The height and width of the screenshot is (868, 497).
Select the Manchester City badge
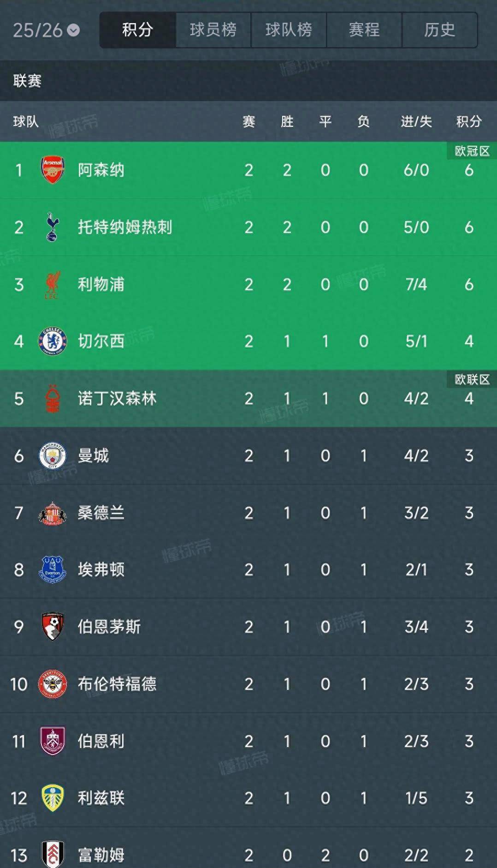(x=53, y=456)
